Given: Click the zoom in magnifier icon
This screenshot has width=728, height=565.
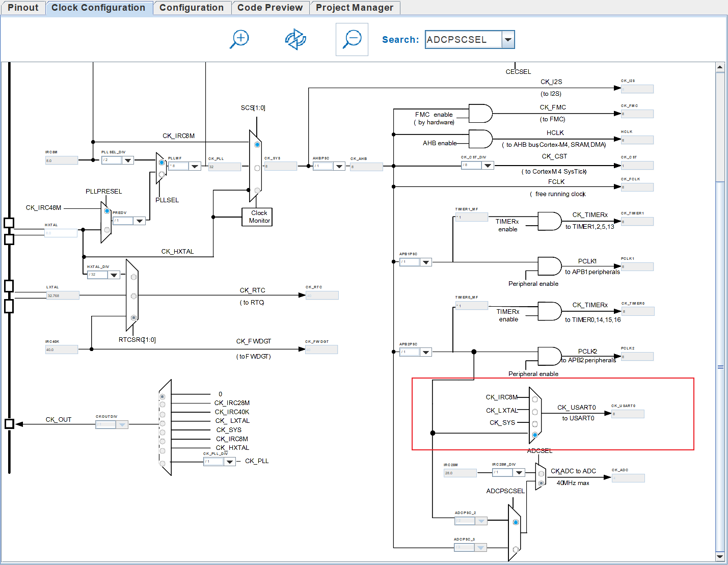Looking at the screenshot, I should click(239, 39).
